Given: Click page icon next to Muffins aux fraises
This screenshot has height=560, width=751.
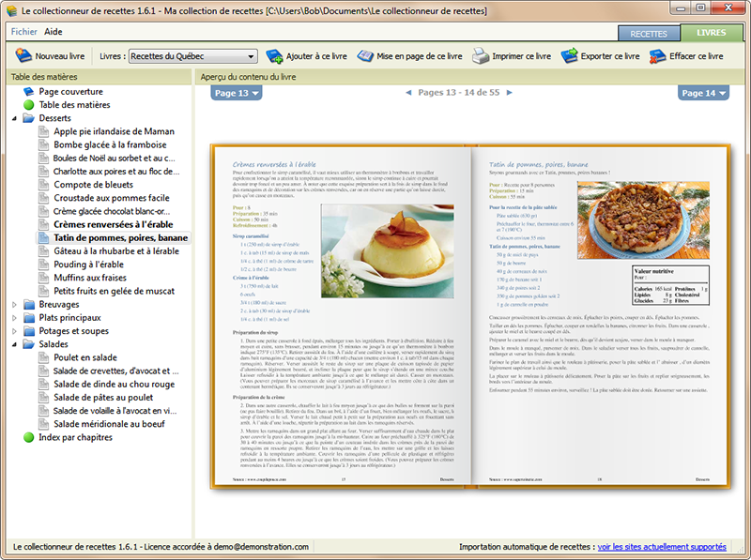Looking at the screenshot, I should pyautogui.click(x=43, y=278).
